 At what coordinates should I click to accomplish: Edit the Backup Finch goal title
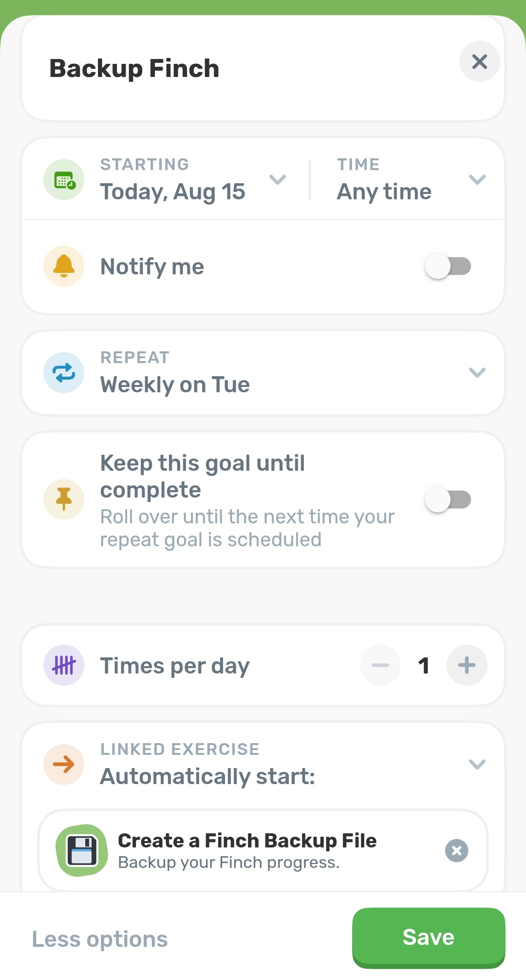(134, 68)
